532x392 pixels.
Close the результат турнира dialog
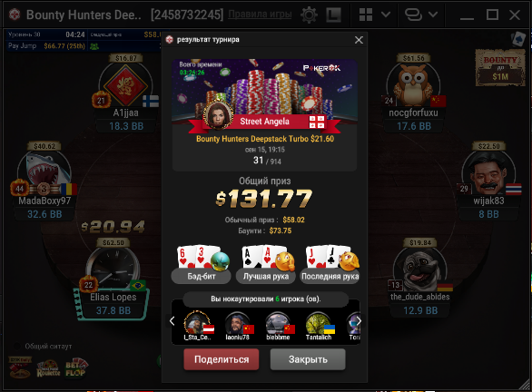pos(359,40)
